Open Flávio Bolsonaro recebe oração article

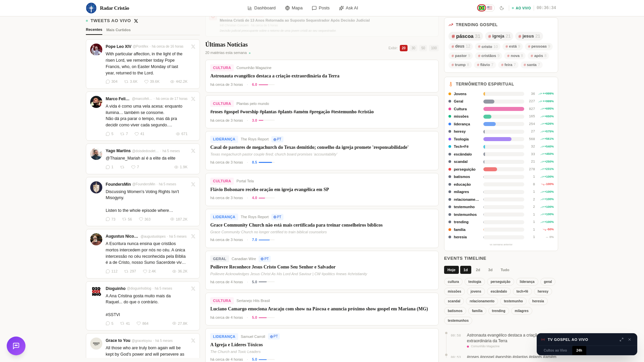point(269,190)
